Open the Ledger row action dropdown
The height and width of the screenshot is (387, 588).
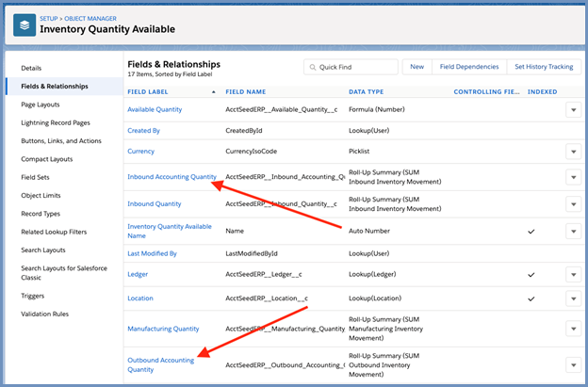point(573,275)
